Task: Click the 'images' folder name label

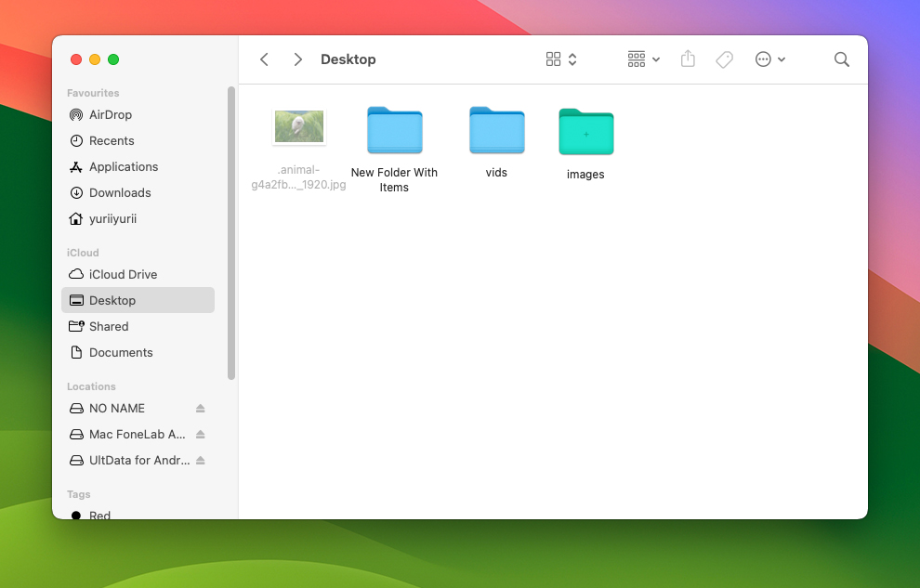Action: tap(585, 174)
